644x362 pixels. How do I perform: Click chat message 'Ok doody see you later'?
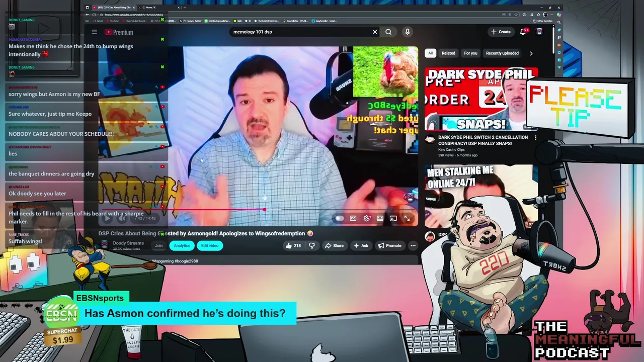tap(37, 194)
